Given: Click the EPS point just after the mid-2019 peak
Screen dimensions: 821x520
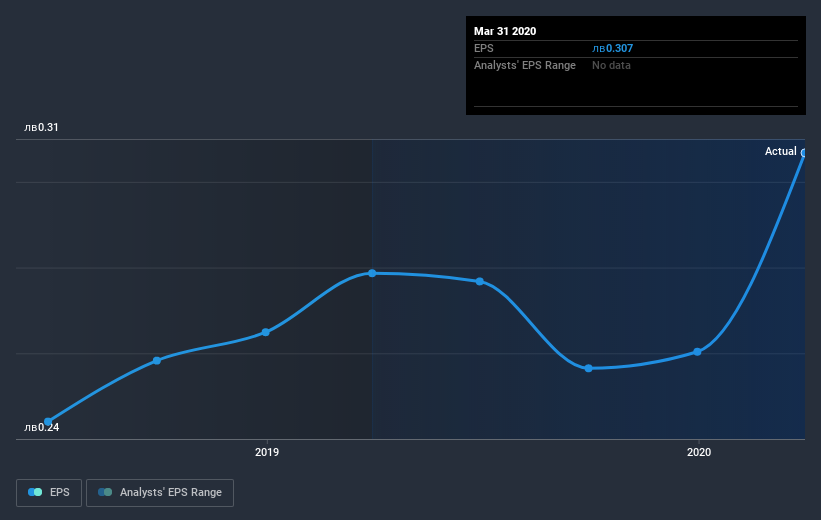Looking at the screenshot, I should 480,281.
